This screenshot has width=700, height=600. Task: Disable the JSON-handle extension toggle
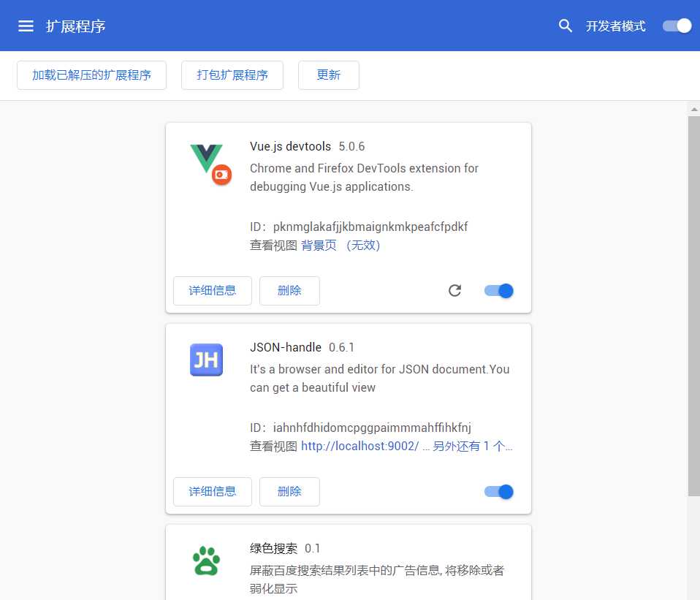[498, 492]
